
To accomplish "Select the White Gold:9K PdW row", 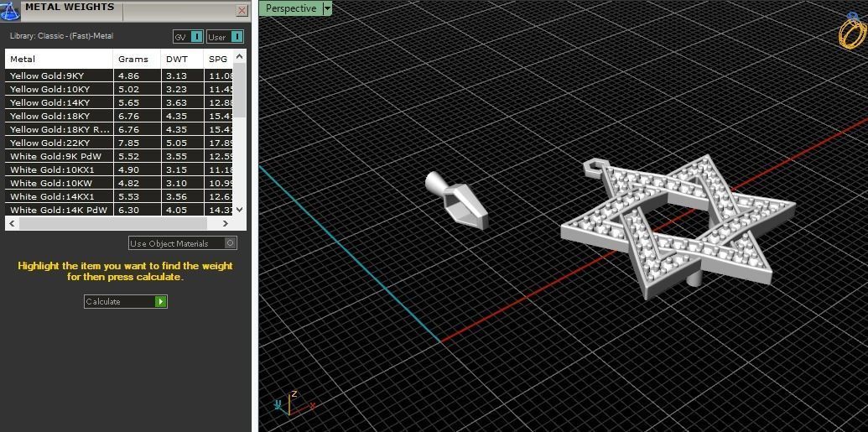I will [120, 156].
